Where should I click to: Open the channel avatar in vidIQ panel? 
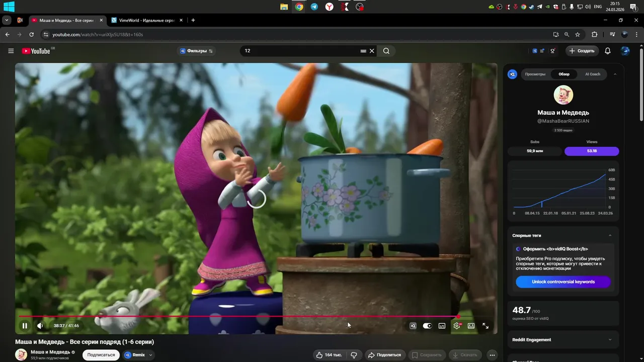click(563, 95)
